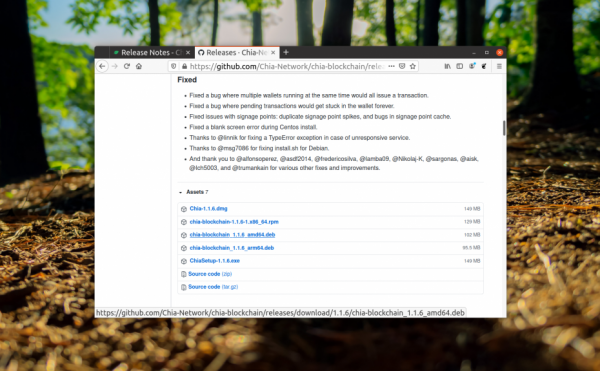Click the '149 MB' size of ChiaSetup-1.1.6.exe
Viewport: 600px width, 371px height.
[472, 261]
